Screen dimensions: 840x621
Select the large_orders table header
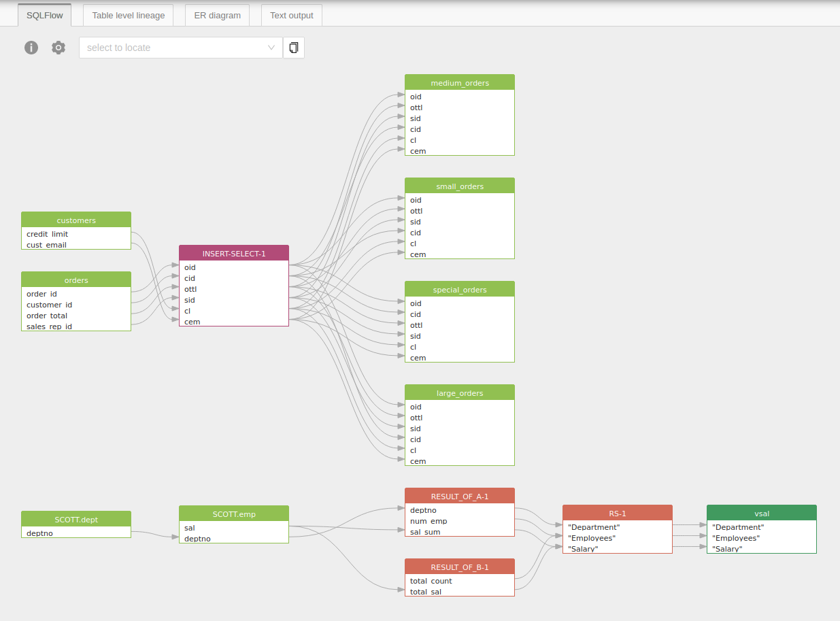[x=460, y=392]
